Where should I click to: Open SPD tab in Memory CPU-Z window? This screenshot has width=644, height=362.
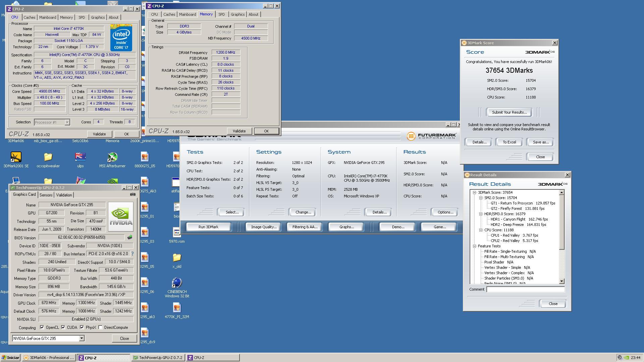pos(221,14)
